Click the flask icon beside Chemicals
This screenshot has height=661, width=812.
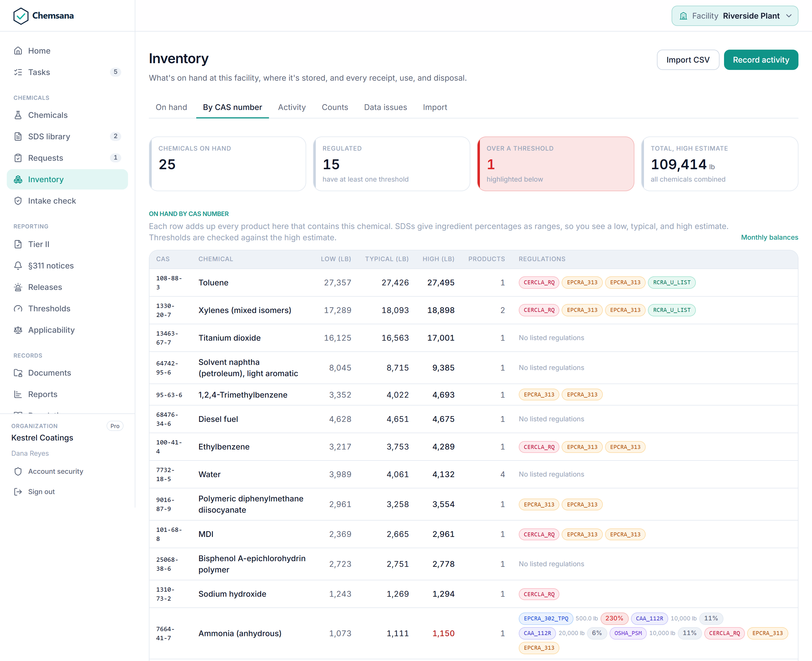18,115
